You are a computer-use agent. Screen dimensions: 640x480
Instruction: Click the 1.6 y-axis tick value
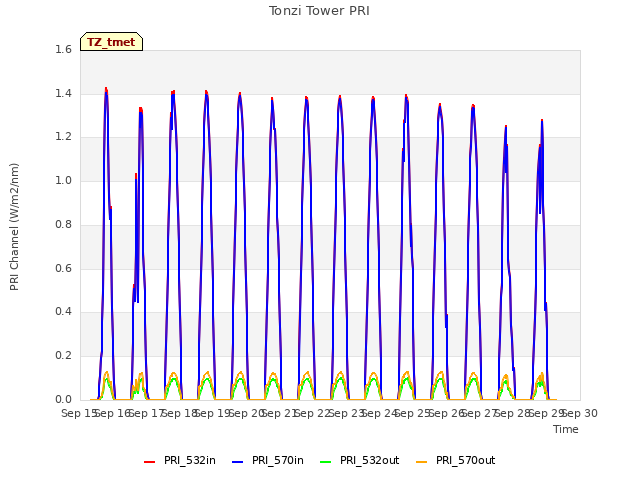[x=63, y=49]
